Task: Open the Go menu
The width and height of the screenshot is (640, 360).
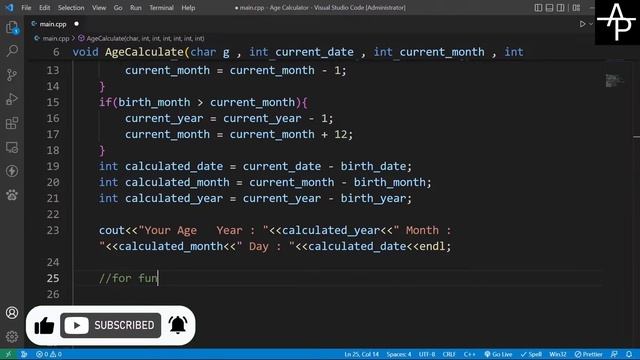Action: 118,8
